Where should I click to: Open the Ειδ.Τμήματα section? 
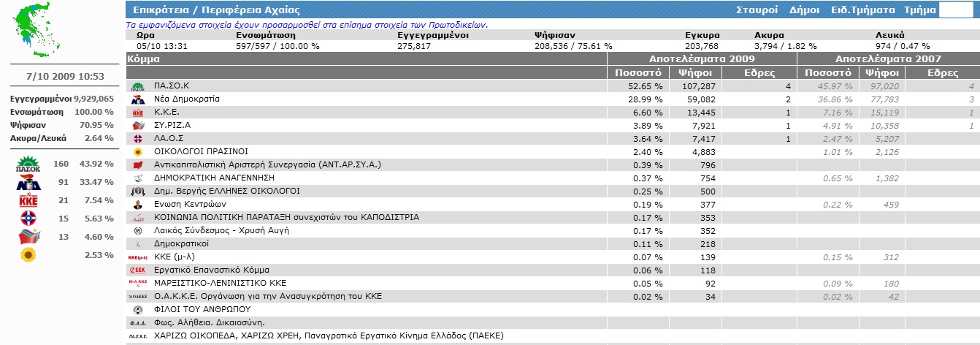(862, 10)
